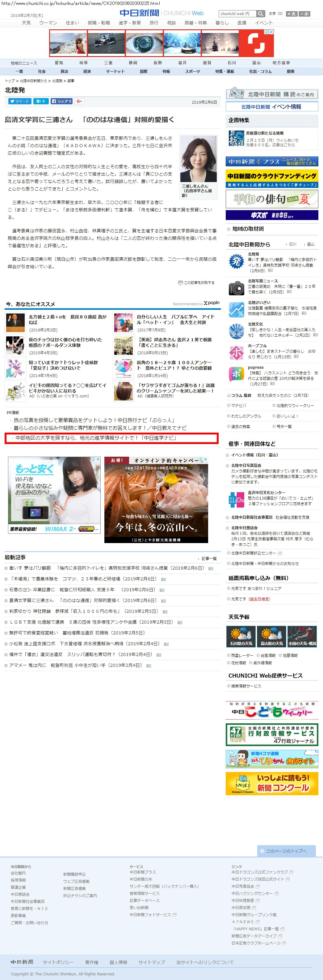Image resolution: width=323 pixels, height=980 pixels.
Task: Open 金沢中日文化センター logo icon
Action: 236,500
